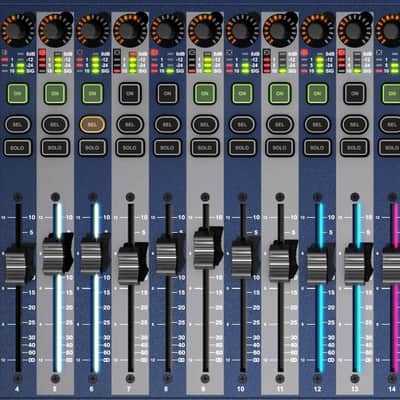Click channel number label 4
The width and height of the screenshot is (400, 400).
pos(17,389)
